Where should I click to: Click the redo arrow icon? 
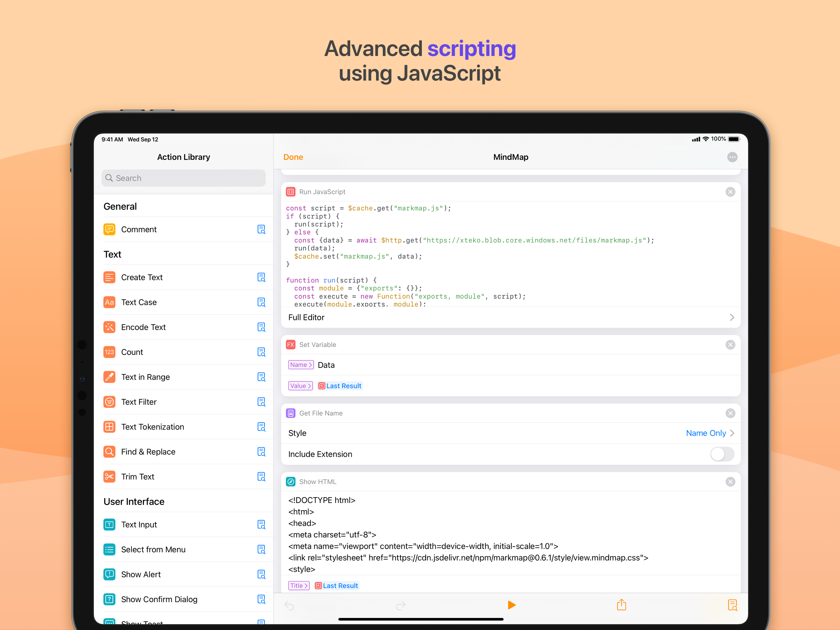click(401, 605)
